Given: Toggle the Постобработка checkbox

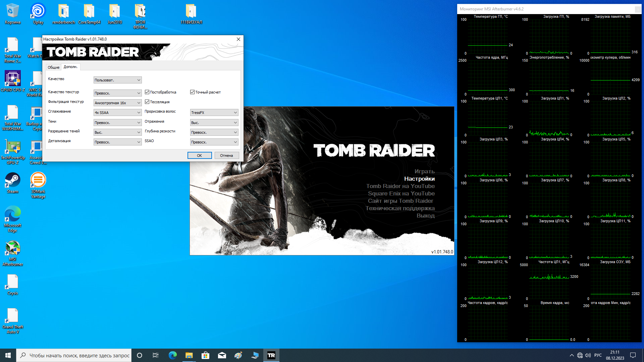Looking at the screenshot, I should coord(147,92).
